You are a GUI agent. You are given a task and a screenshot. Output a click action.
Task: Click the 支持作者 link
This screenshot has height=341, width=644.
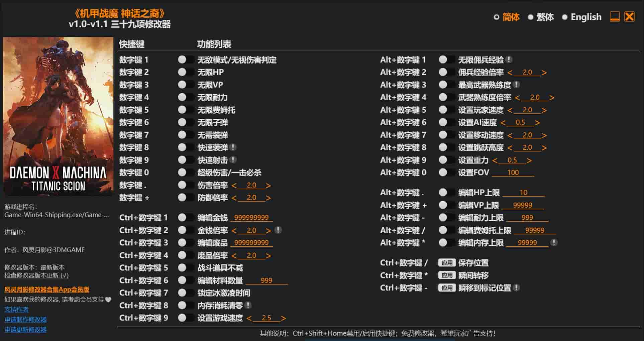click(16, 310)
